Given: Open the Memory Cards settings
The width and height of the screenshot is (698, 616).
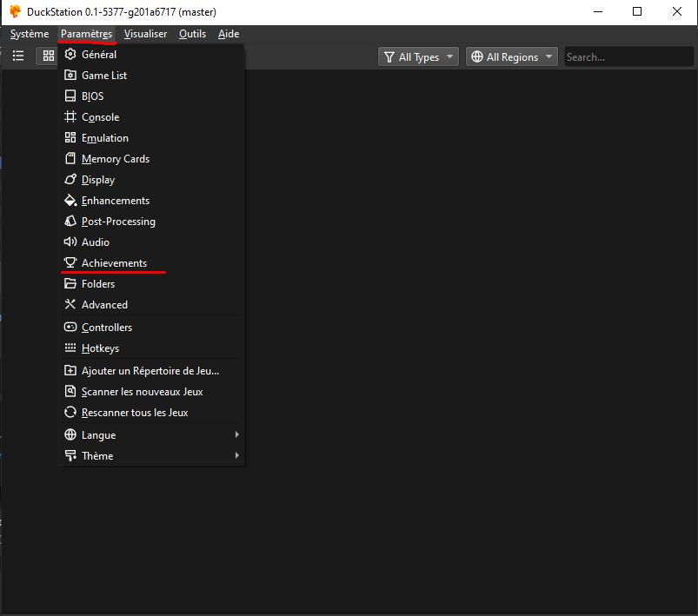Looking at the screenshot, I should click(116, 158).
